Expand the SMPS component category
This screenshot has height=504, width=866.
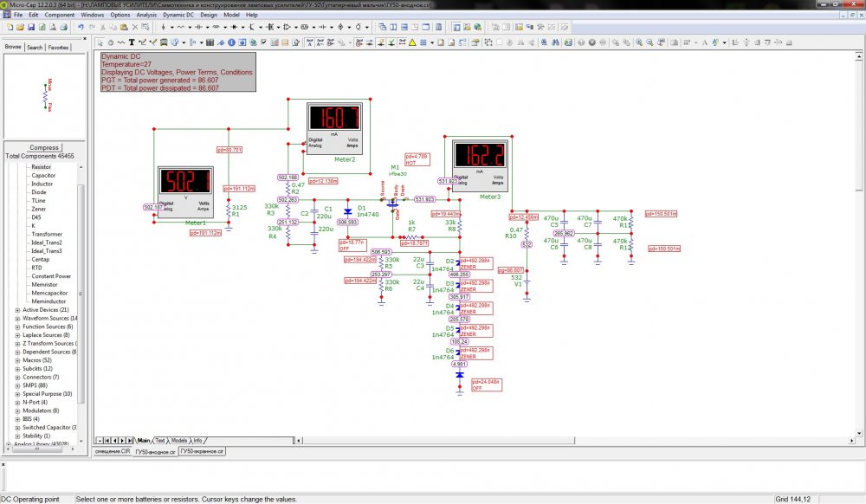coord(18,385)
